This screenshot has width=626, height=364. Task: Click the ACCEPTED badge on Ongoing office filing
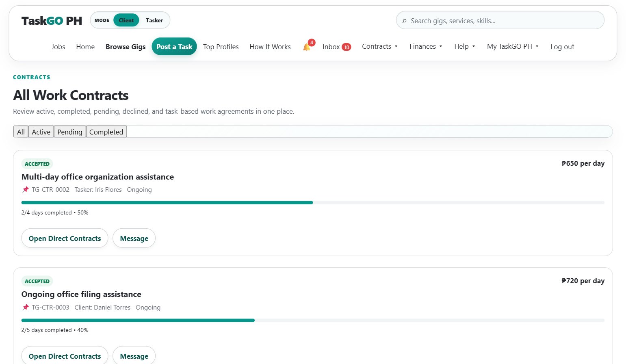point(37,281)
